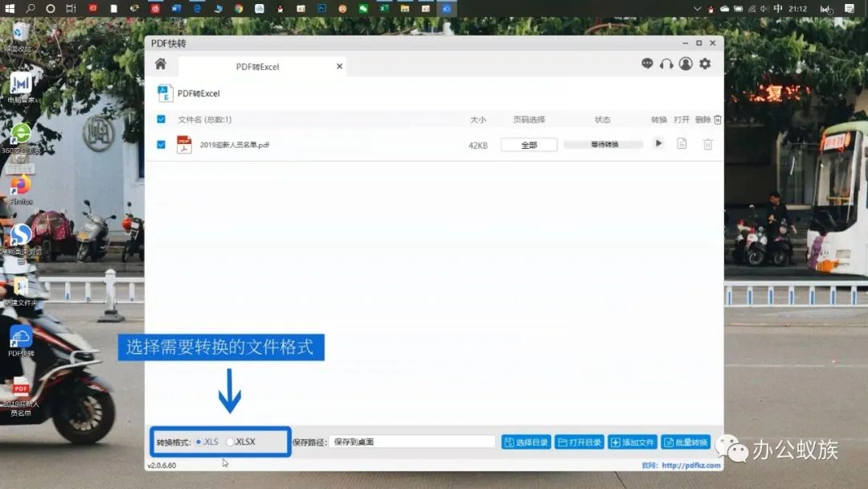
Task: Uncheck the 2019迎新人员名单.pdf file checkbox
Action: click(161, 145)
